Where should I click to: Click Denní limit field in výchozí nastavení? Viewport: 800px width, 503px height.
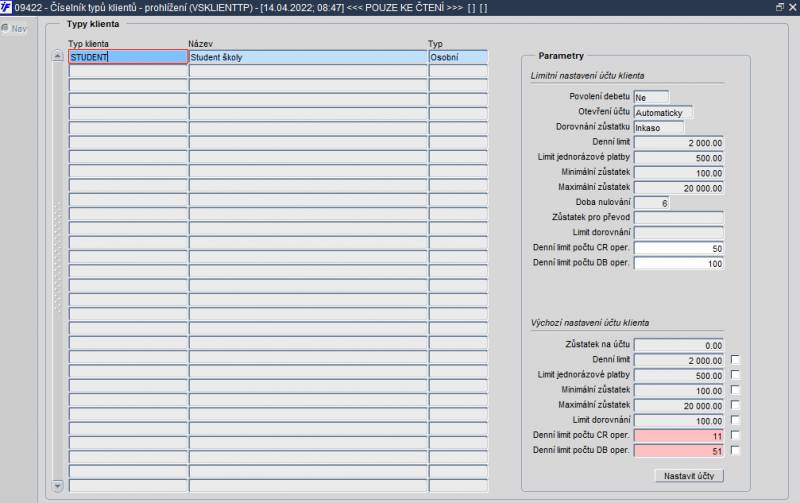[679, 360]
